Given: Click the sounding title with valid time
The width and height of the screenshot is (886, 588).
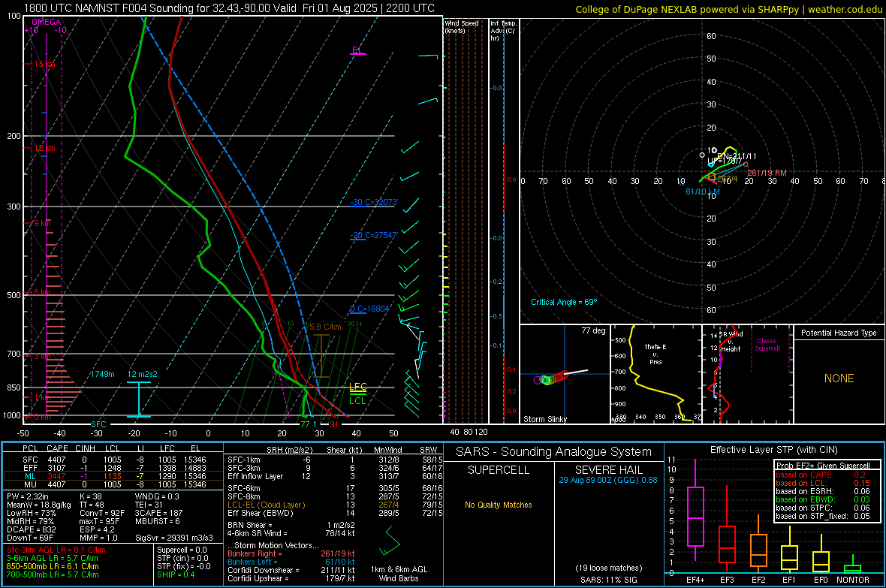Looking at the screenshot, I should 229,8.
